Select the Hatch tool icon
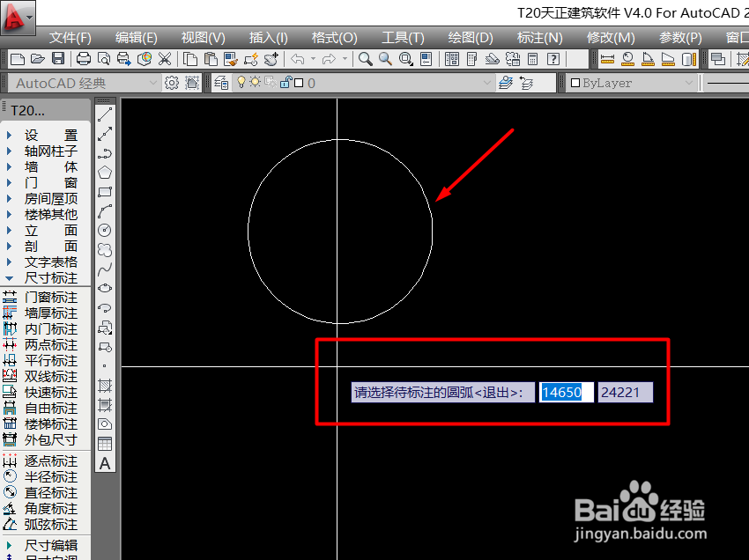Image resolution: width=749 pixels, height=560 pixels. point(105,386)
